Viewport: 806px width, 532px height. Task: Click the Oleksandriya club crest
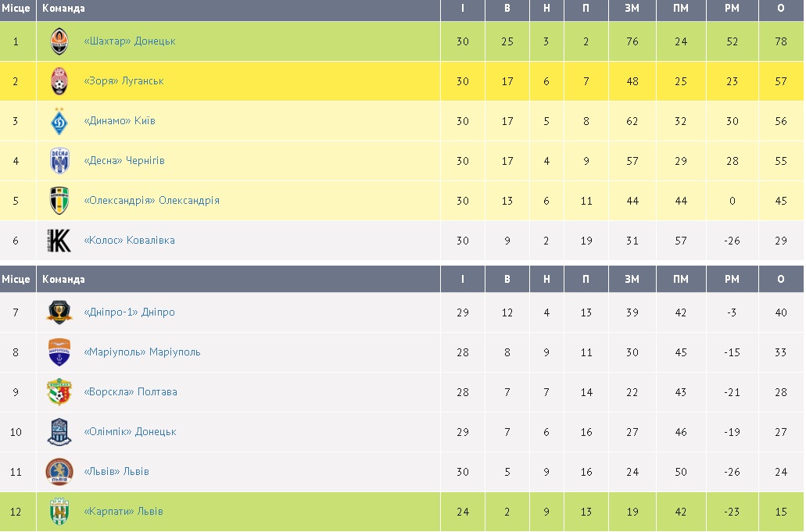(x=59, y=201)
